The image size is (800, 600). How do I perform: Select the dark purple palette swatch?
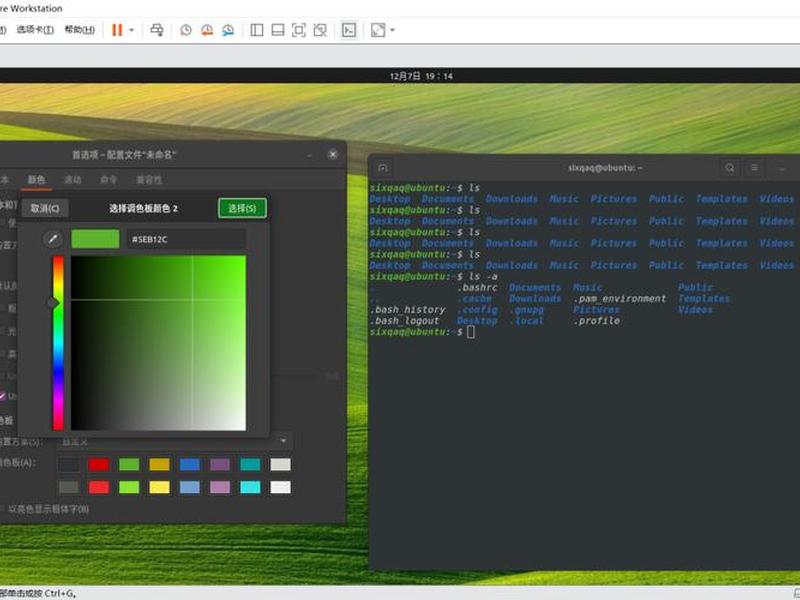click(220, 464)
